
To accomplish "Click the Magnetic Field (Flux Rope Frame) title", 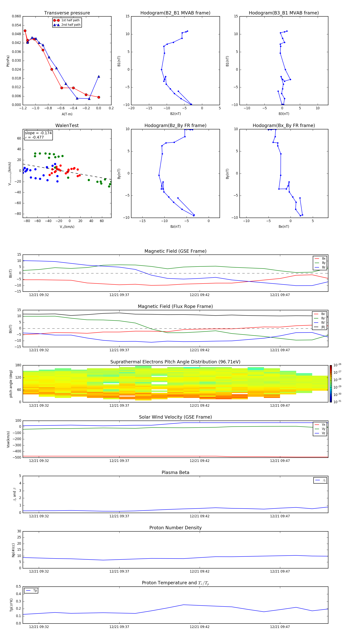I will point(175,307).
